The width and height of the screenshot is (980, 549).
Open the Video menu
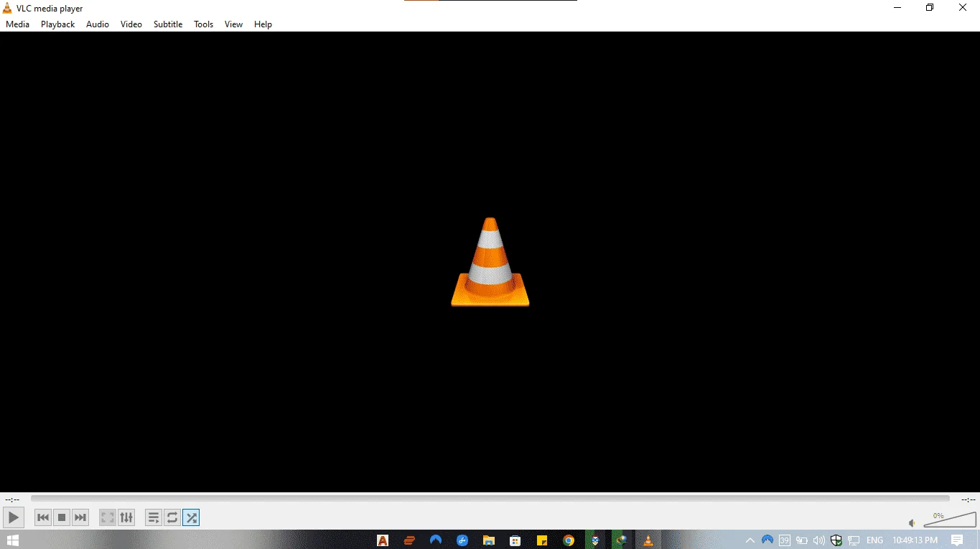tap(131, 24)
